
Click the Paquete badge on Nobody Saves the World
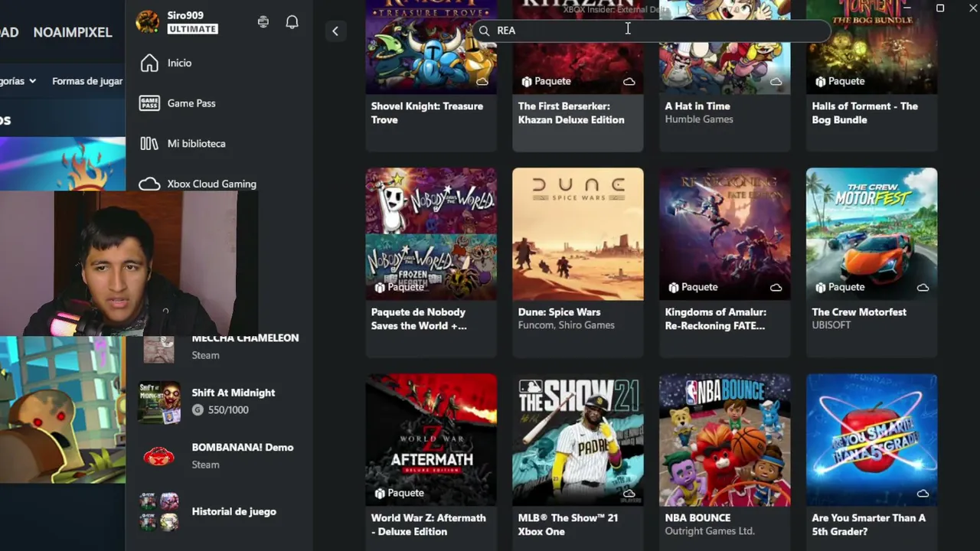(x=399, y=287)
